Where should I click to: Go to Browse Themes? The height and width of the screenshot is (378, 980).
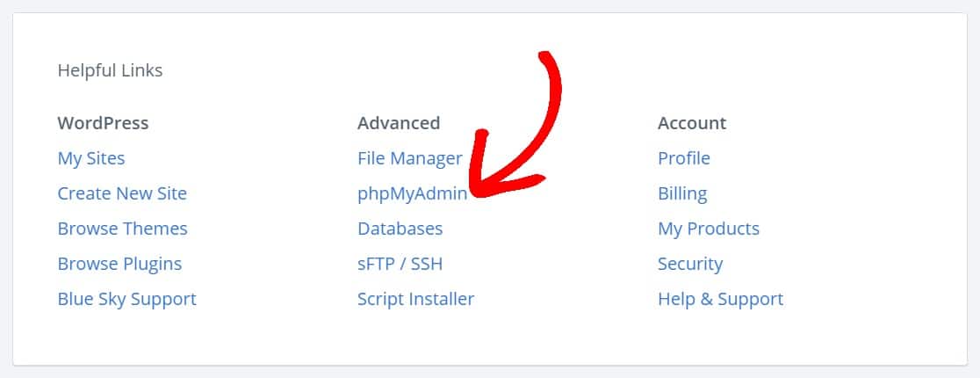(122, 229)
